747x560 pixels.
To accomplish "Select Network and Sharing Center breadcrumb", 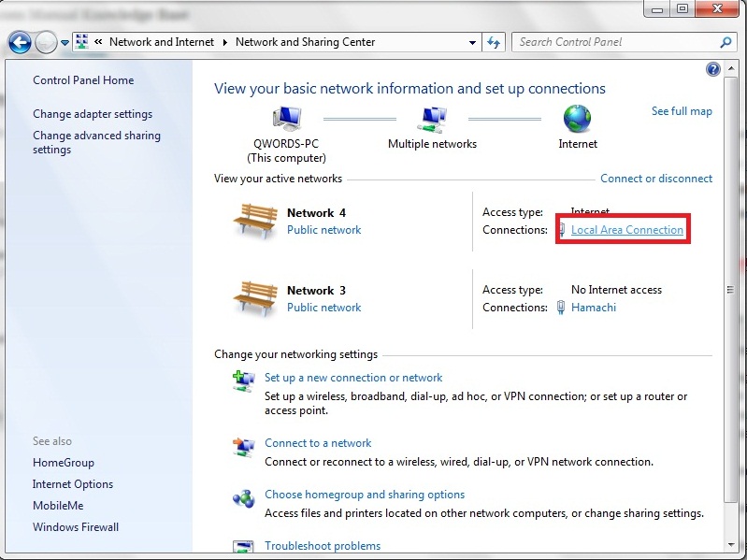I will pos(305,42).
